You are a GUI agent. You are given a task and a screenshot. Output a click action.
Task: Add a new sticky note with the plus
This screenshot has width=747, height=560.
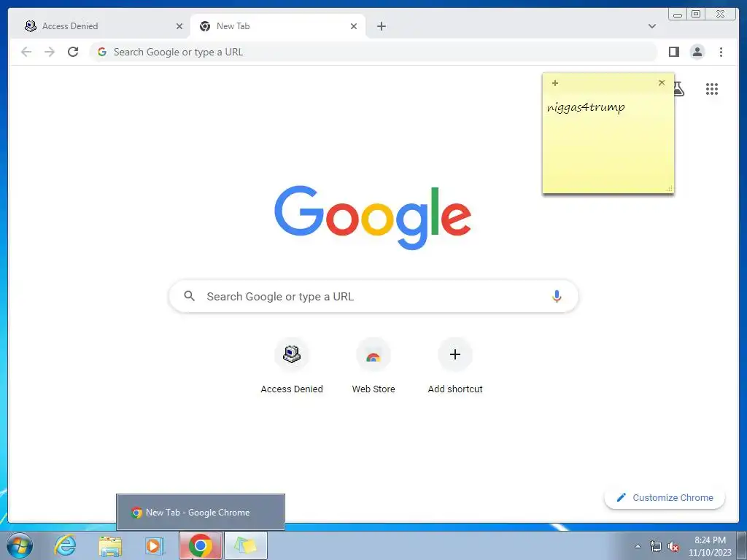(x=555, y=83)
